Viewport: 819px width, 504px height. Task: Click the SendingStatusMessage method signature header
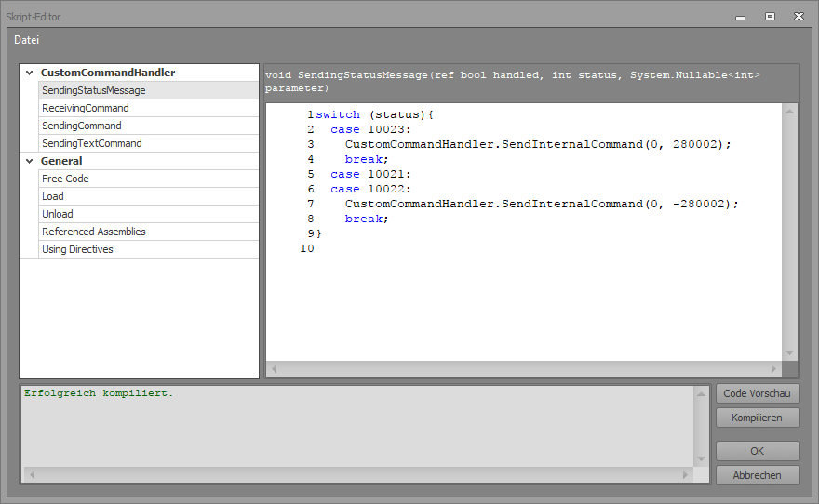tap(513, 82)
